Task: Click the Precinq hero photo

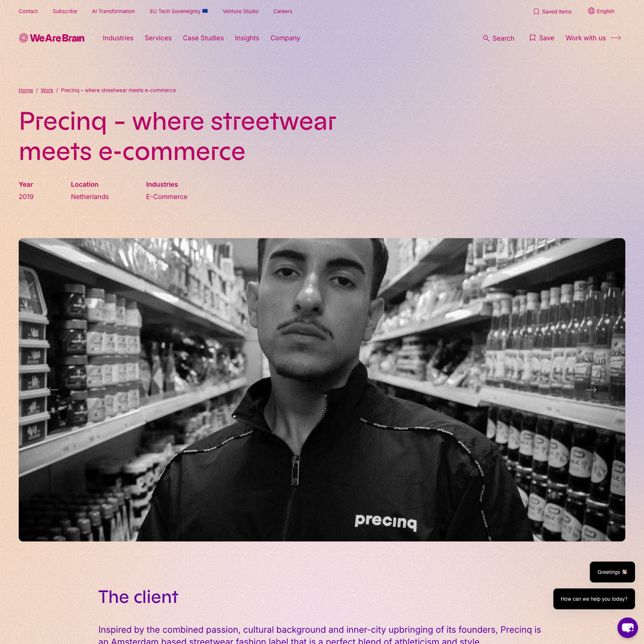Action: [322, 390]
